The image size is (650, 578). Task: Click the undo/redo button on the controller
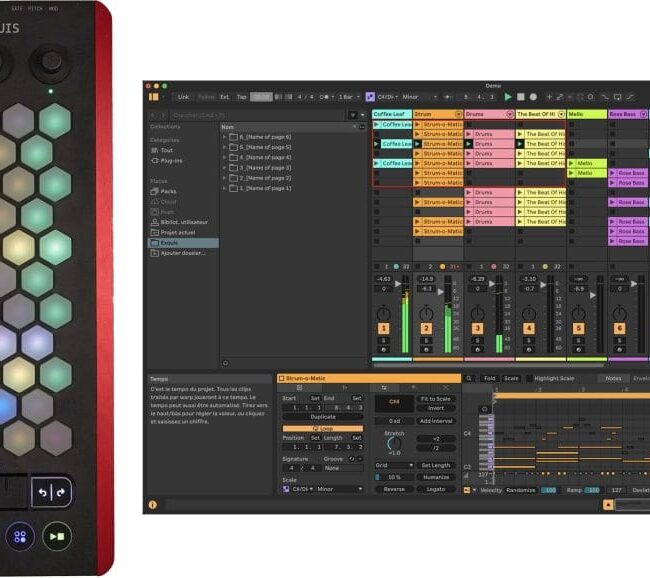click(51, 492)
